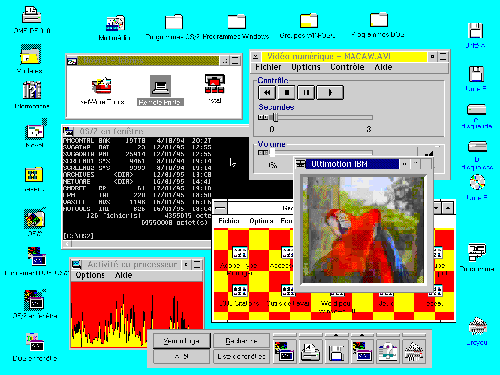Click the parrot video frame in Ultimotion window

point(363,230)
